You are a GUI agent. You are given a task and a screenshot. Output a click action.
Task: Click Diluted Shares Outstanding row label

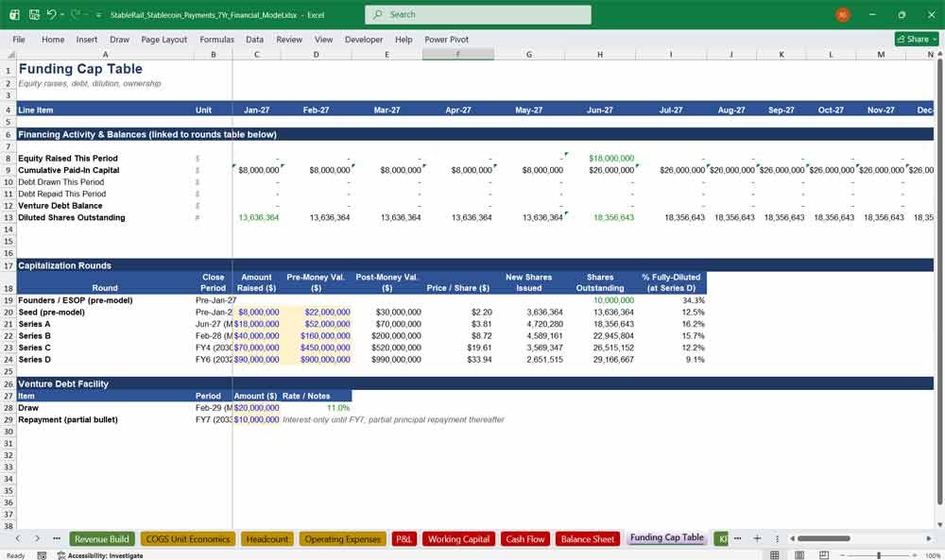[71, 218]
